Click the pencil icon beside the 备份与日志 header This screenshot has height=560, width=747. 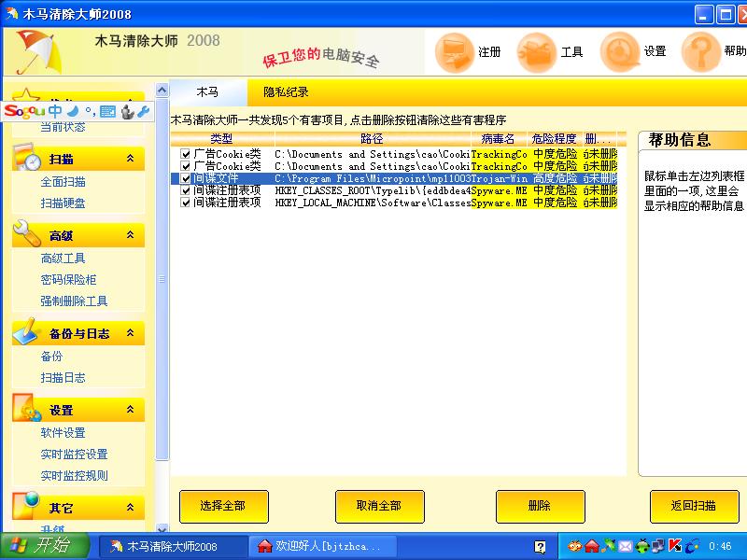pyautogui.click(x=26, y=331)
